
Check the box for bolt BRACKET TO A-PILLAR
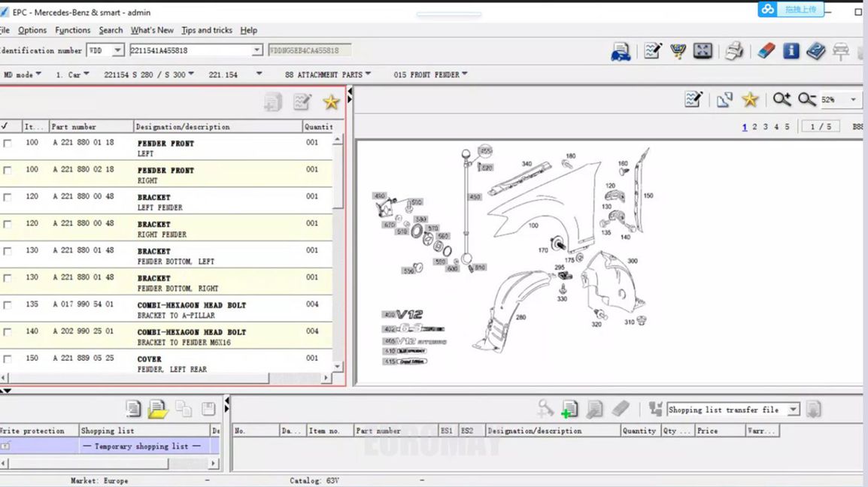[x=8, y=305]
